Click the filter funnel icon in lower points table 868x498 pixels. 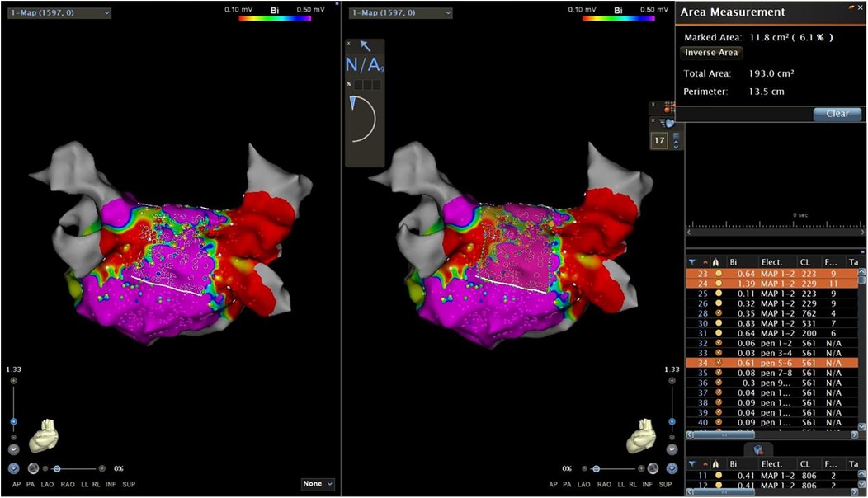tap(692, 464)
